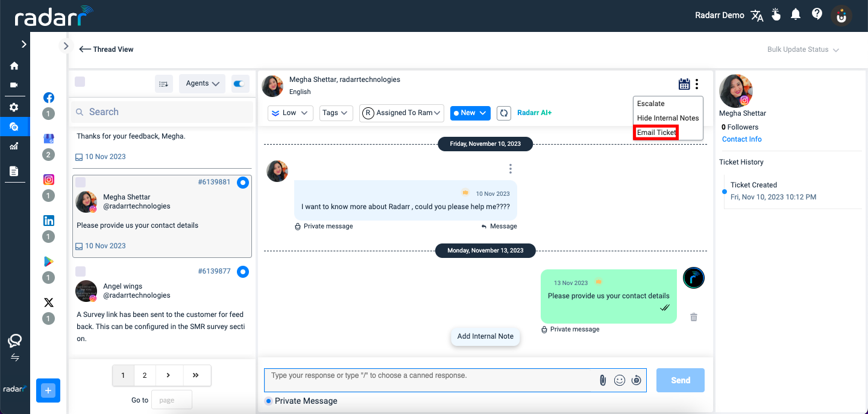Viewport: 868px width, 414px height.
Task: Open the Agents dropdown
Action: point(202,84)
